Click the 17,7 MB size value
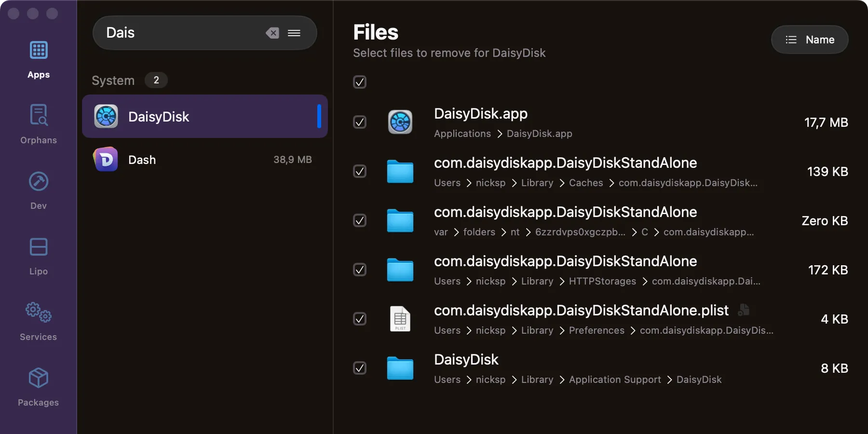 pyautogui.click(x=826, y=122)
